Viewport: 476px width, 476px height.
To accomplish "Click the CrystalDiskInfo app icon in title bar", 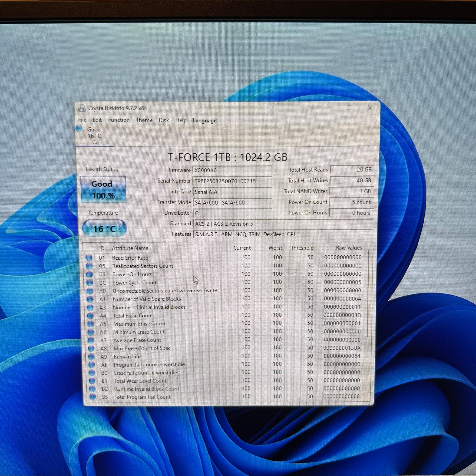I will 82,108.
